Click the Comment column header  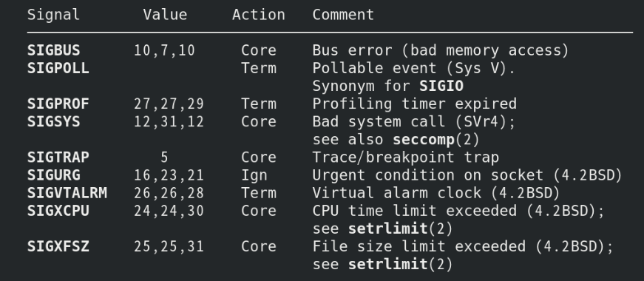tap(343, 15)
